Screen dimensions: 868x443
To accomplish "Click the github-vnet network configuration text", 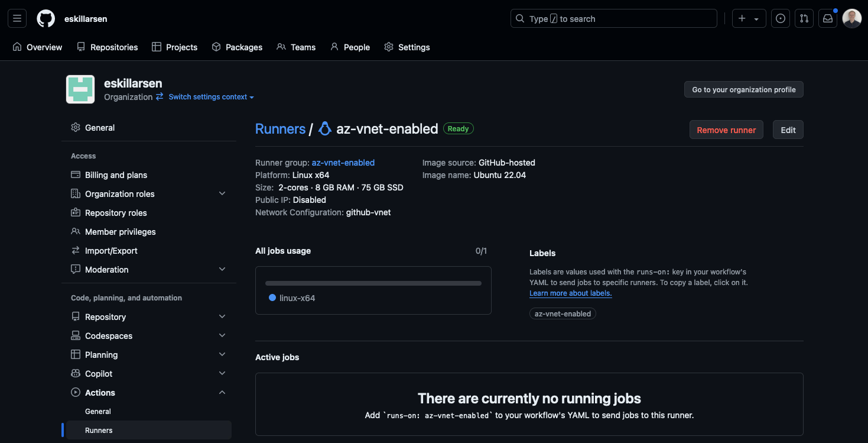I will pos(368,212).
